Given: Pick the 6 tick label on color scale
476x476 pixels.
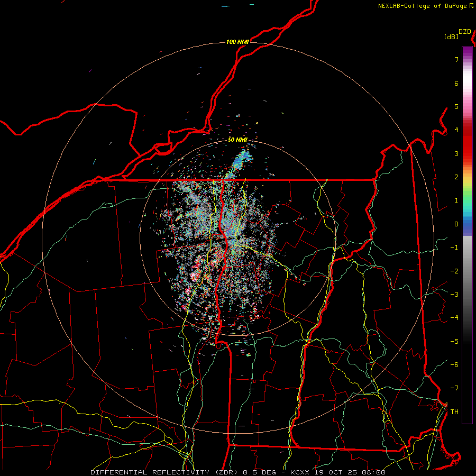Looking at the screenshot, I should [456, 83].
